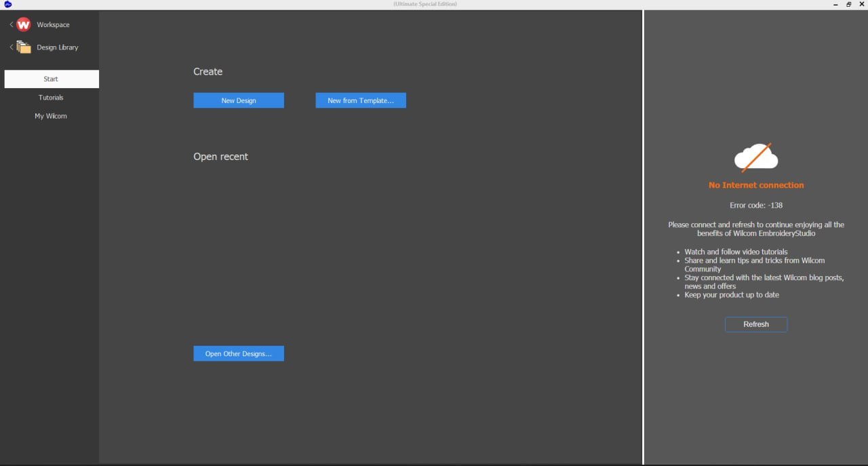Click the no-connection cloud icon
Image resolution: width=868 pixels, height=466 pixels.
click(x=756, y=157)
